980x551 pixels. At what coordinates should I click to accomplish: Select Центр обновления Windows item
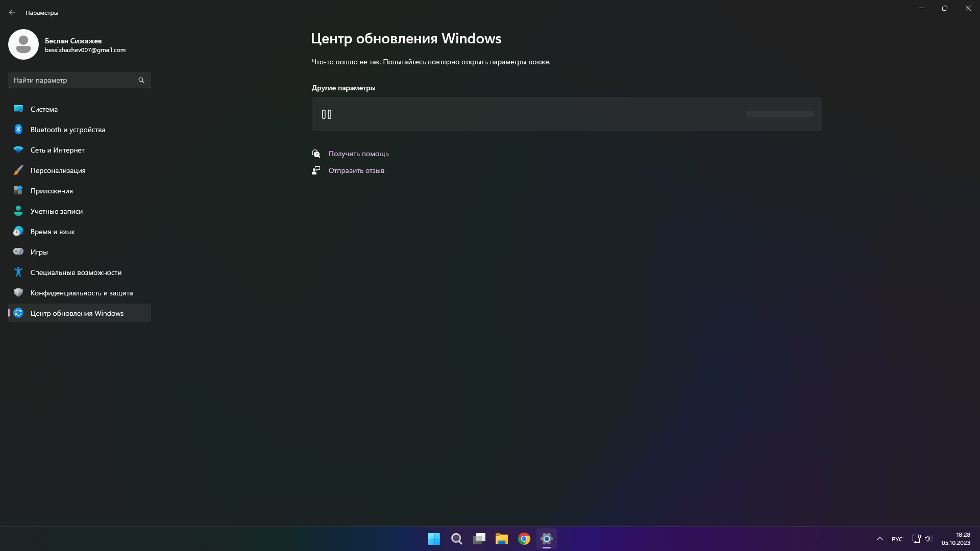tap(80, 313)
